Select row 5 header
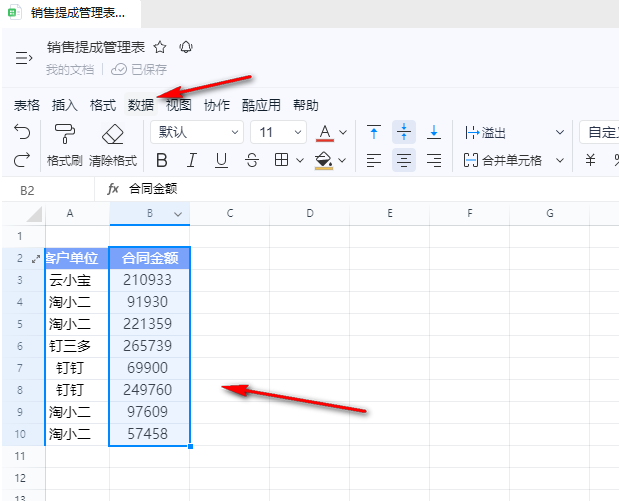 (x=23, y=325)
